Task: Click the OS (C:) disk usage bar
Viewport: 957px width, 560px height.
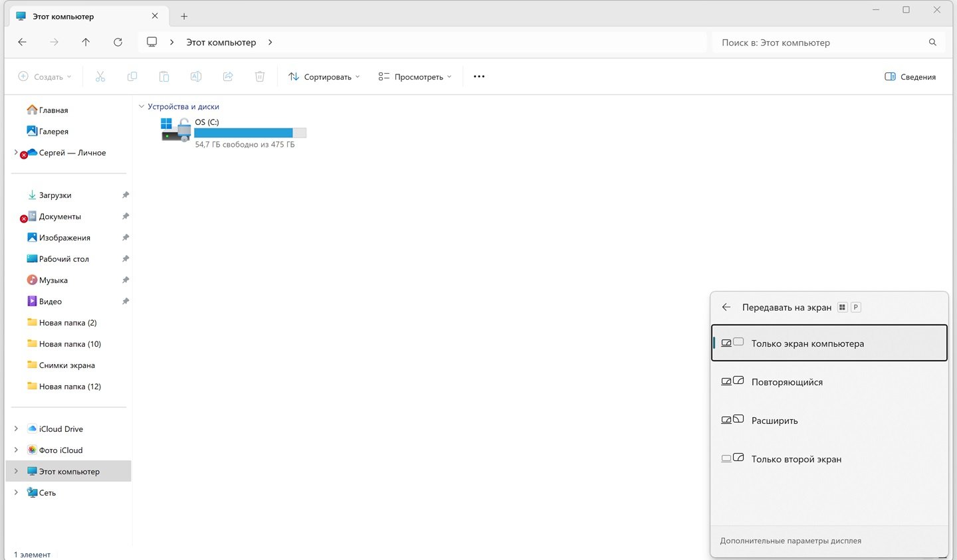Action: coord(251,133)
